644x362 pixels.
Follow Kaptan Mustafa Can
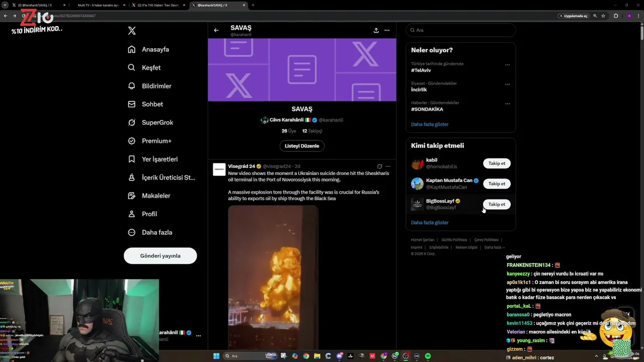coord(497,184)
